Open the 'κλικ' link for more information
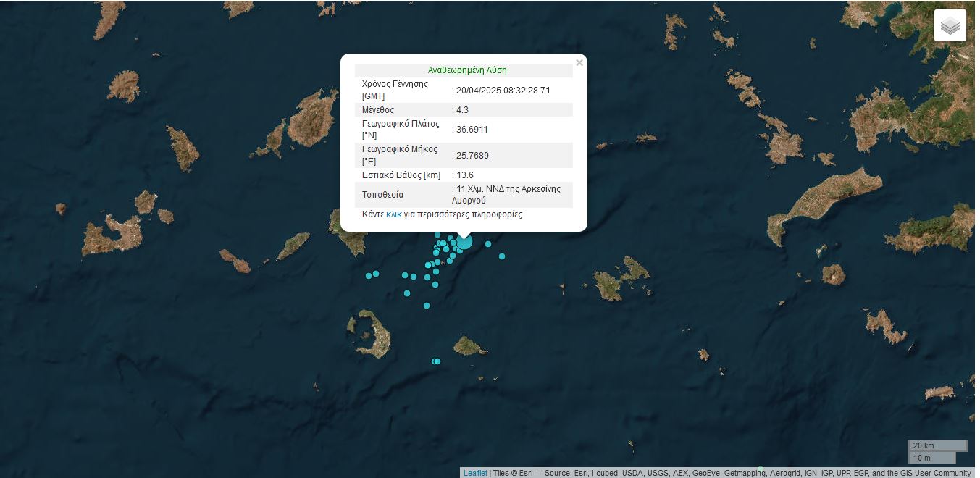 394,214
